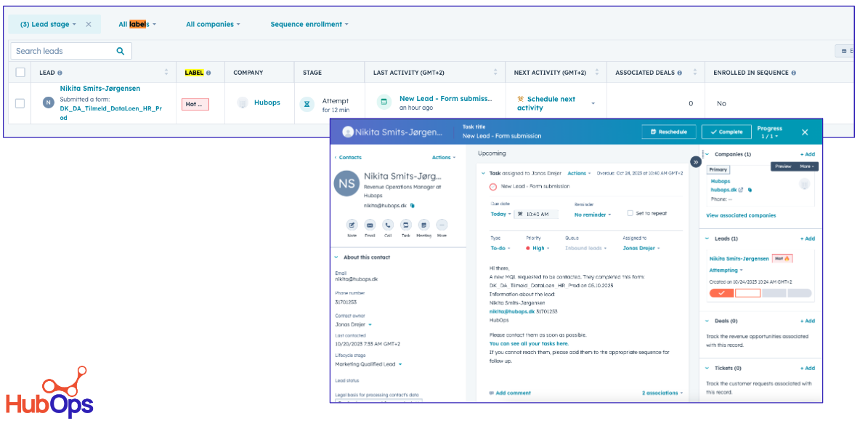Image resolution: width=868 pixels, height=421 pixels.
Task: Start a call with the Call icon
Action: (x=388, y=225)
